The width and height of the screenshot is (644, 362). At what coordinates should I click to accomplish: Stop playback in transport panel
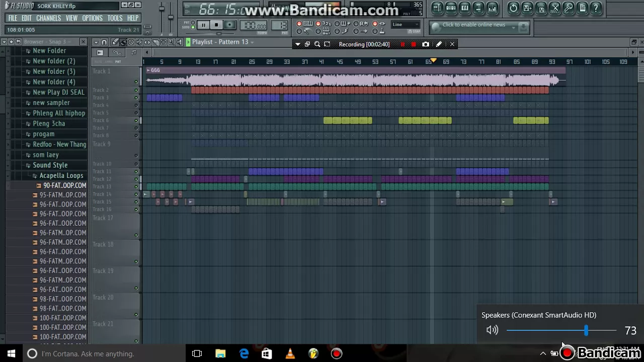[x=216, y=25]
